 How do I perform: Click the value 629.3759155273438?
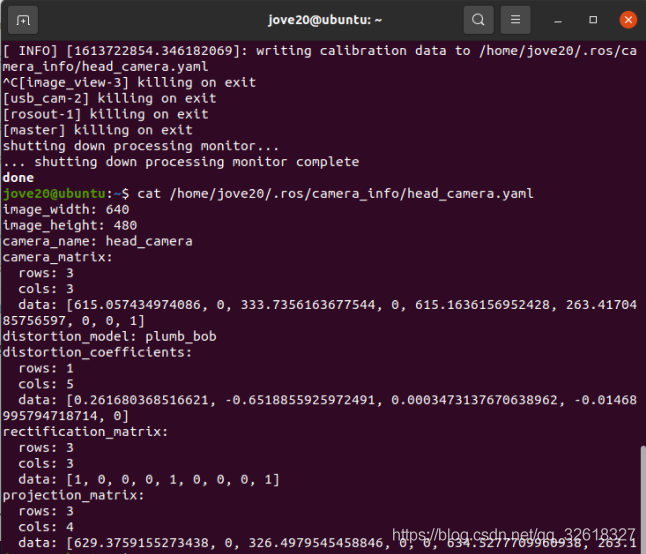tap(141, 543)
